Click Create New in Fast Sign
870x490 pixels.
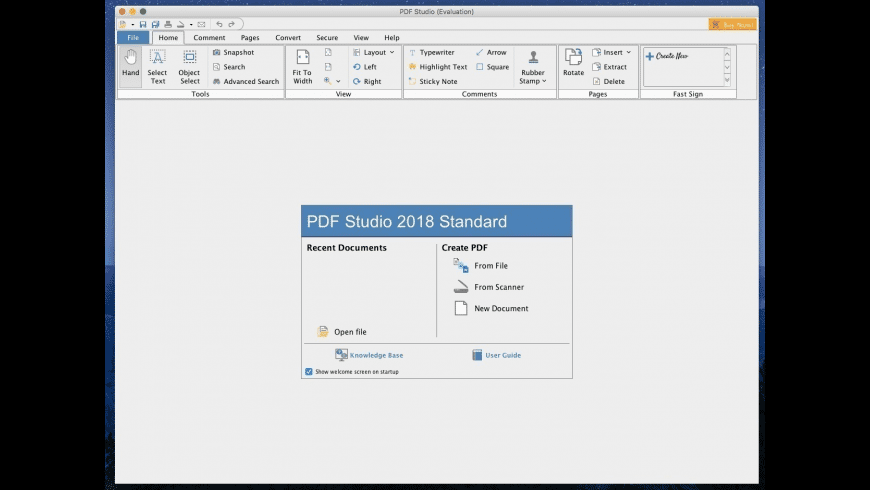666,56
